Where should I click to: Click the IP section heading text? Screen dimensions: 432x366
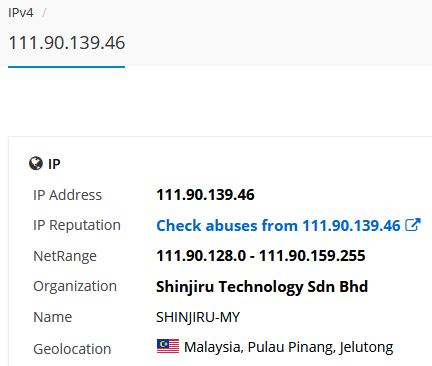pyautogui.click(x=54, y=164)
